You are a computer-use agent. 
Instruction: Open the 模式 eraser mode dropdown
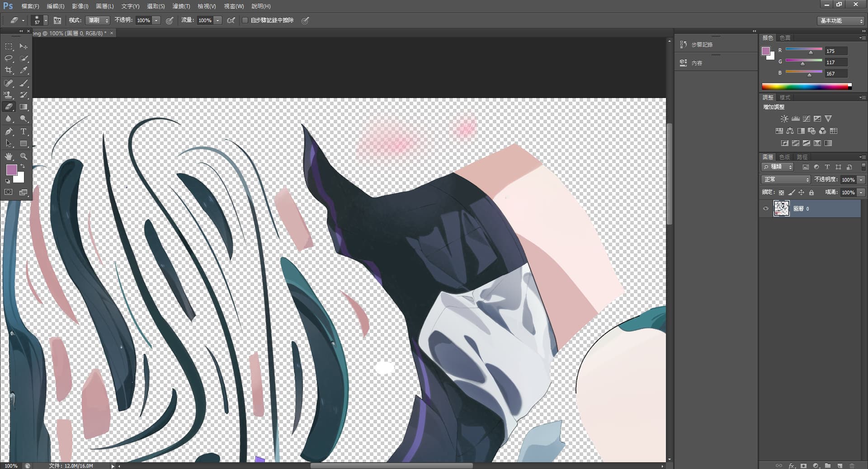(x=98, y=20)
